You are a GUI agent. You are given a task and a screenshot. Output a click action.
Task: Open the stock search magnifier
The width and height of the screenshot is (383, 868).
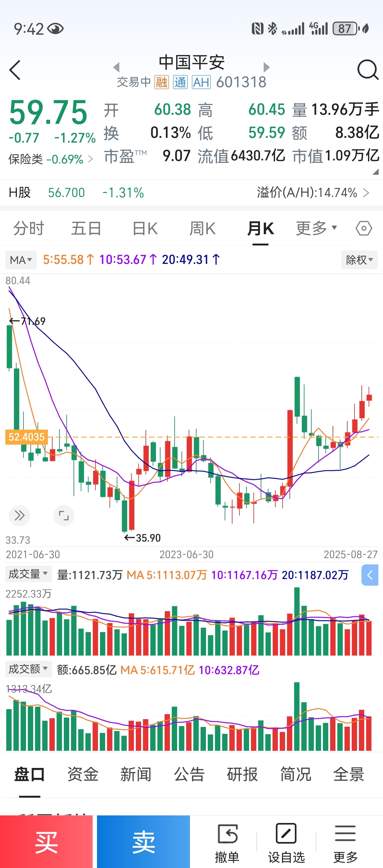tap(367, 70)
